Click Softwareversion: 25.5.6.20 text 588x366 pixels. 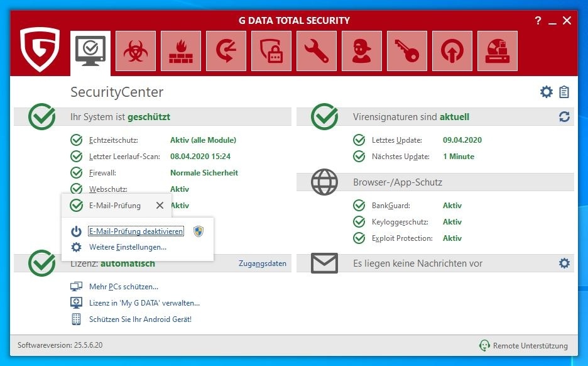pos(60,345)
